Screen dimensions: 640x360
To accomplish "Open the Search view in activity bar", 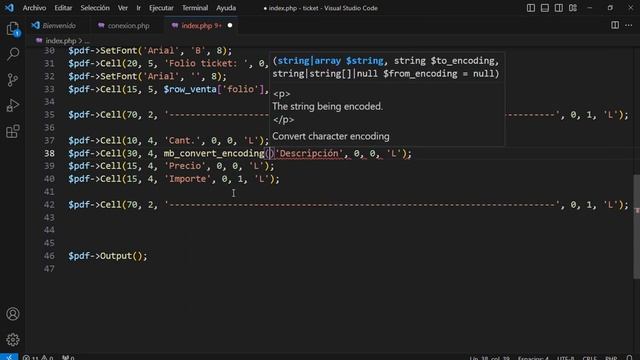I will [13, 54].
